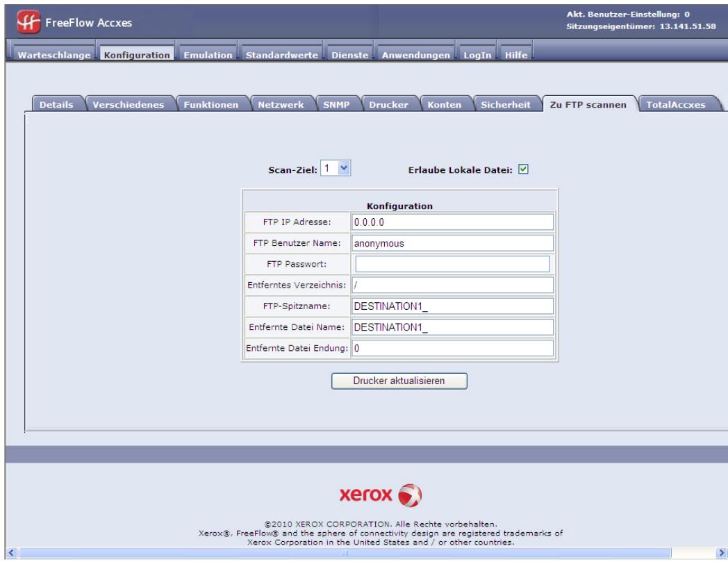Open the Hilfe tab
This screenshot has height=562, width=728.
pos(516,55)
